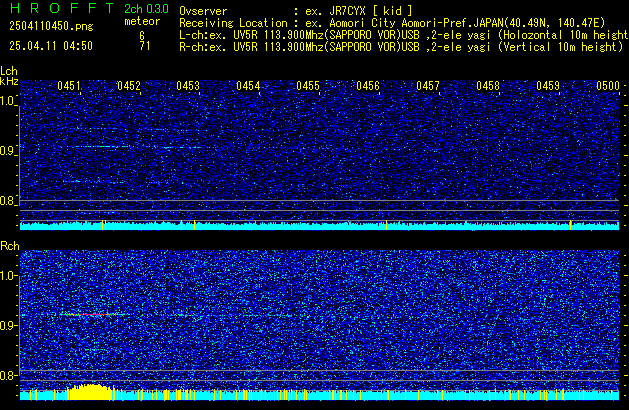Click the Lch 0.9 kHz axis label
The image size is (629, 410).
coord(8,151)
